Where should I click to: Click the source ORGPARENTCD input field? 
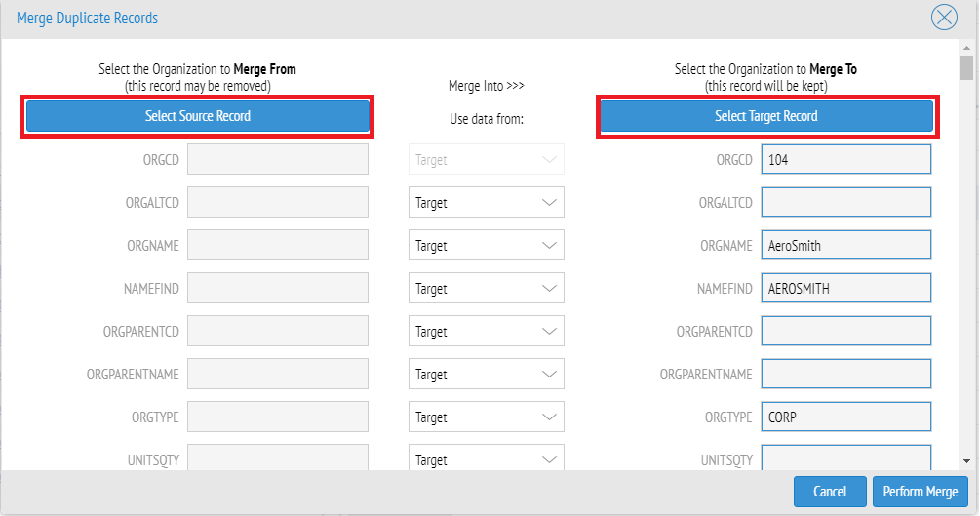(x=278, y=332)
